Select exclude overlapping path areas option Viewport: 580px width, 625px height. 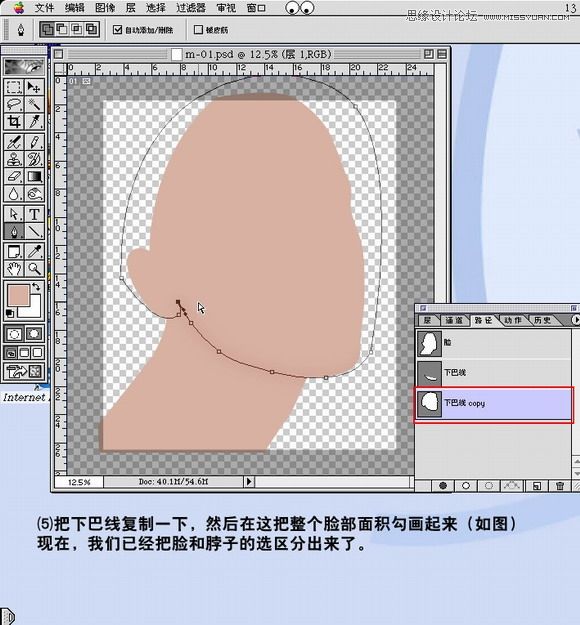tap(92, 29)
